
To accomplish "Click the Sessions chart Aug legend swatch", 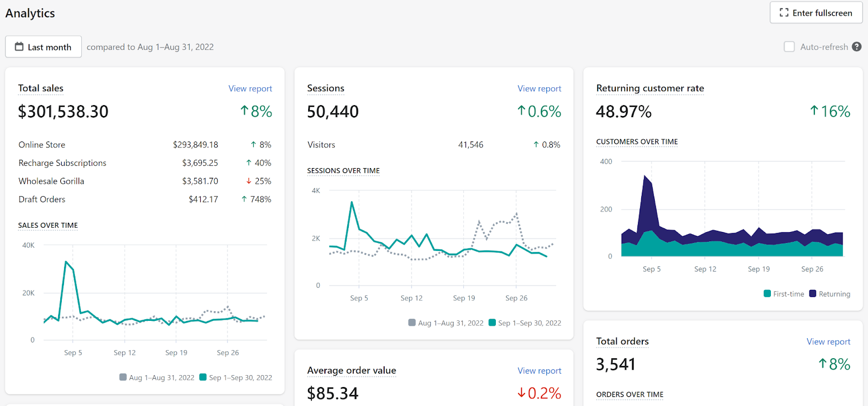I will [x=412, y=323].
